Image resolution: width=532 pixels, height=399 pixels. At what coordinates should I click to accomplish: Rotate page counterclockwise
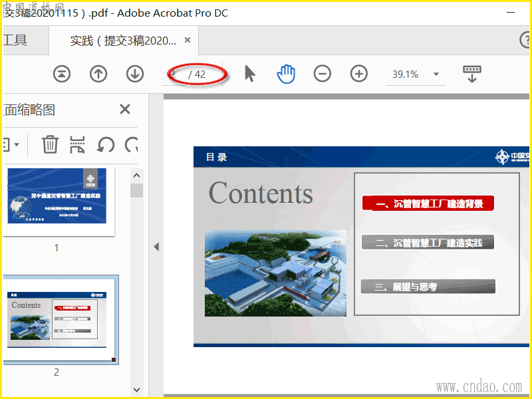click(x=106, y=145)
